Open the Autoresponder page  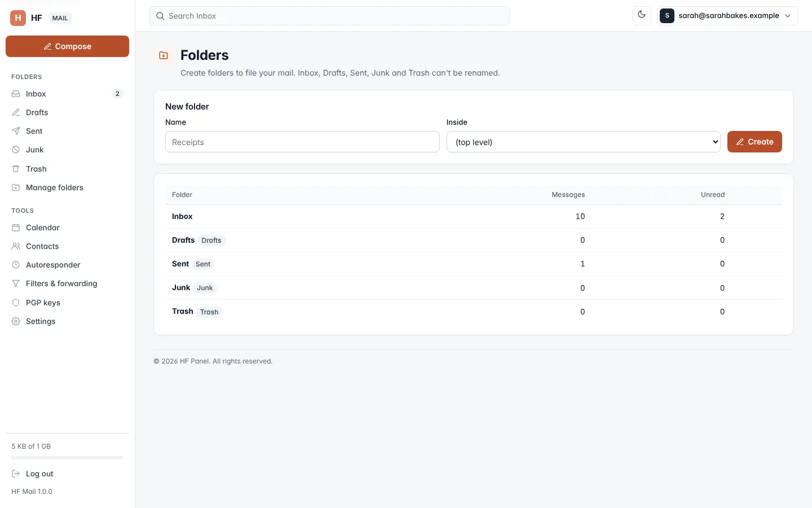67,265
